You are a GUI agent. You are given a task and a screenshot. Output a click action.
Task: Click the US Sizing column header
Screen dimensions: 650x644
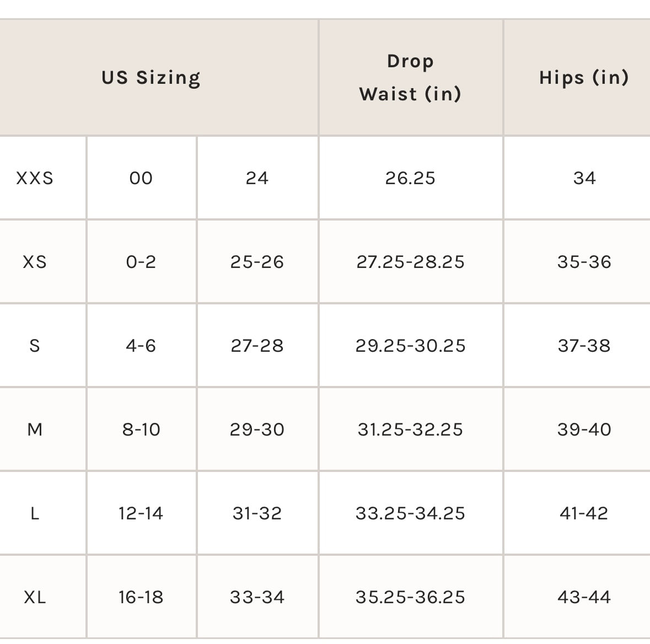click(151, 78)
